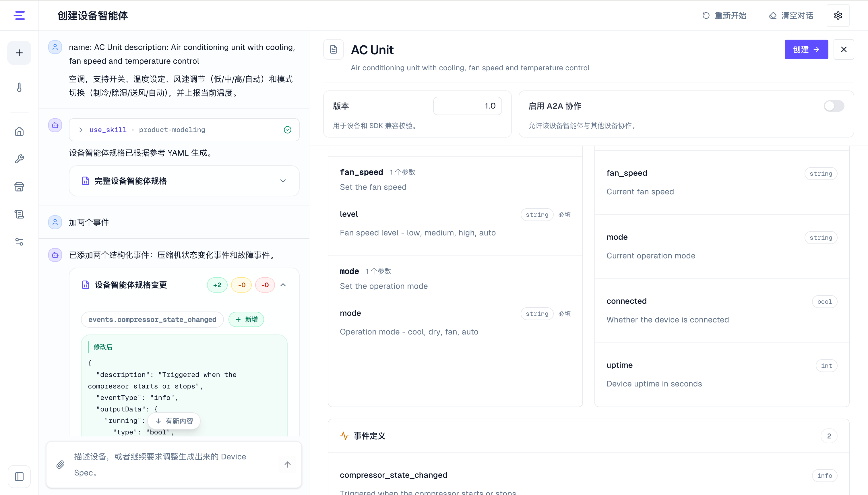Open the wrench tools icon in sidebar
This screenshot has height=495, width=868.
pos(19,159)
